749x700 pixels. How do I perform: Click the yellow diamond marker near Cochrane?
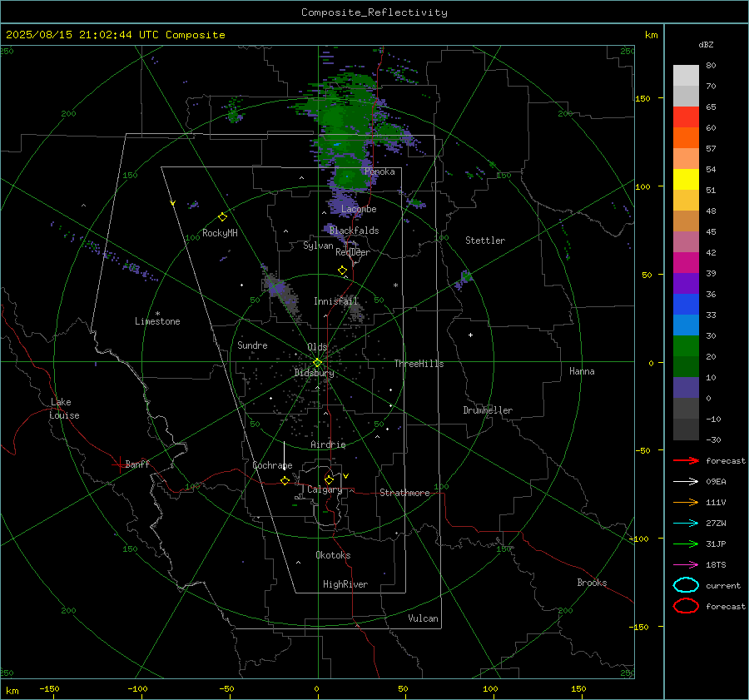pos(285,480)
